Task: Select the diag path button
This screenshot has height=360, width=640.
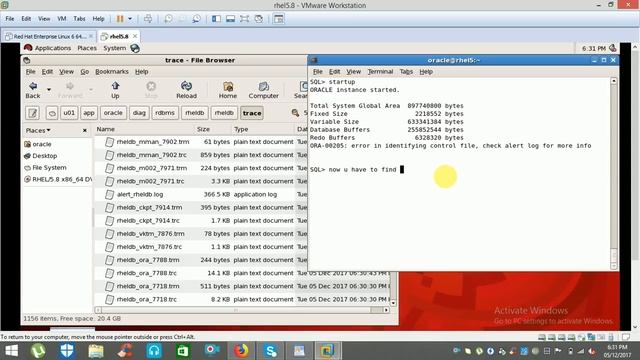Action: click(x=139, y=113)
